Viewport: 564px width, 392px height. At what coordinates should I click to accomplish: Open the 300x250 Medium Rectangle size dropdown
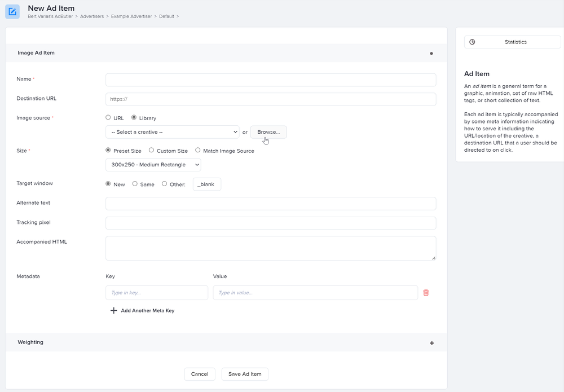pos(153,165)
